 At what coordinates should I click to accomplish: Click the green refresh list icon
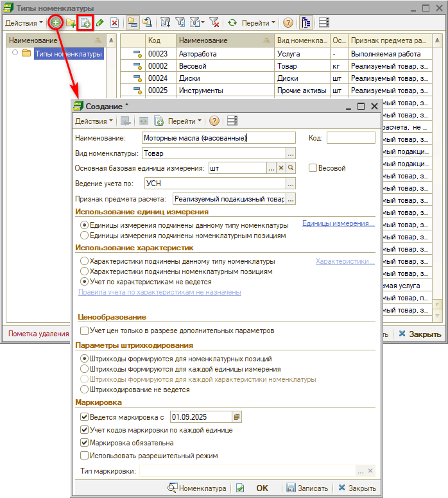coord(232,22)
